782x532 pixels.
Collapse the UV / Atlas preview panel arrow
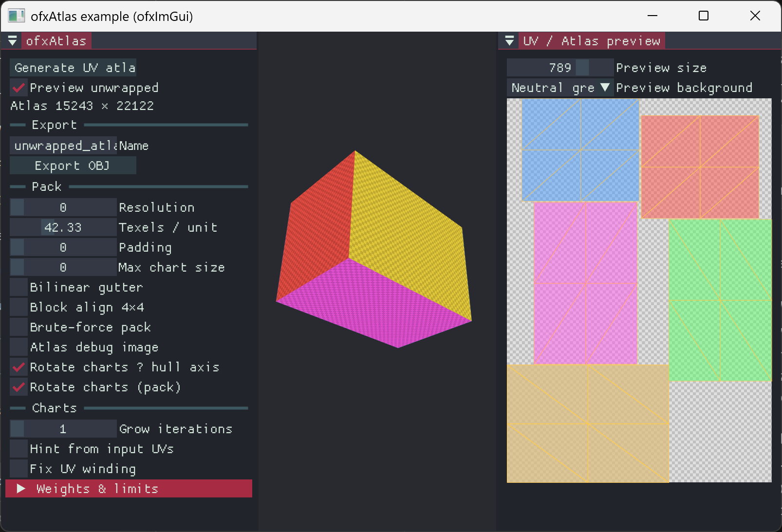point(509,41)
